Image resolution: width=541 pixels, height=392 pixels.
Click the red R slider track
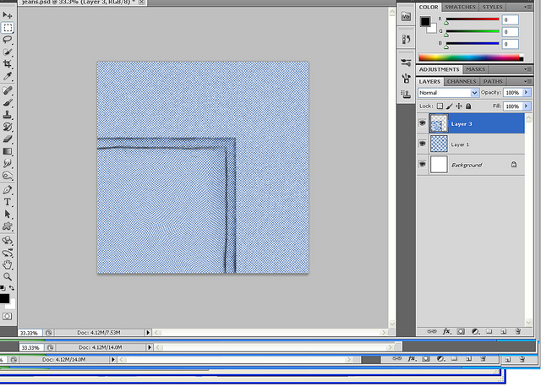point(473,19)
